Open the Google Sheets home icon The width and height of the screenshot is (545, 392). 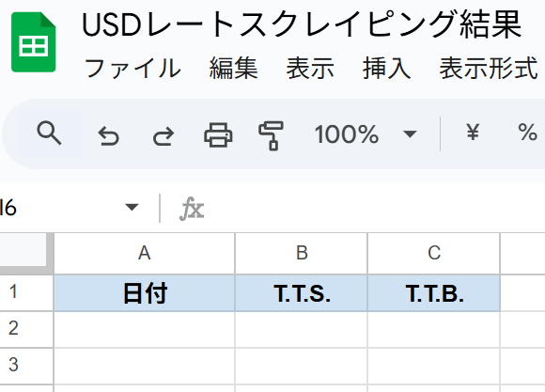tap(34, 42)
